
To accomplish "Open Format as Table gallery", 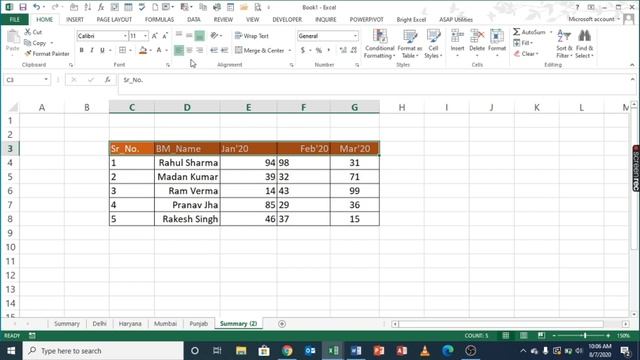I will (409, 44).
